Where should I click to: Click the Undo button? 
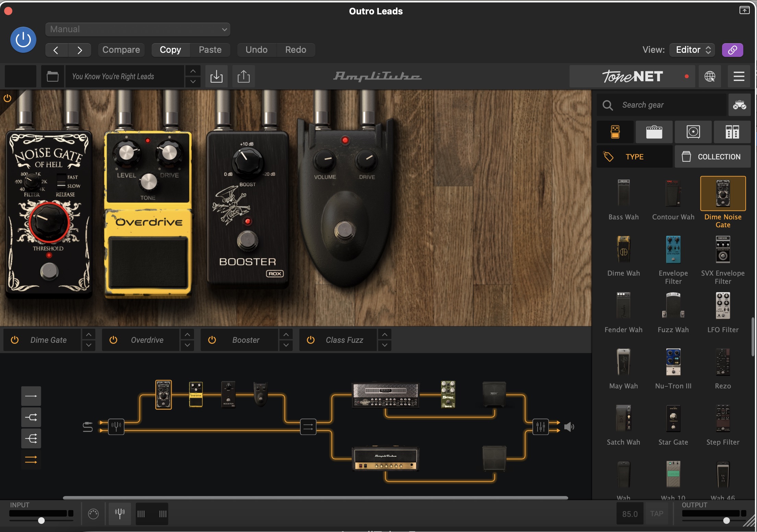point(256,50)
